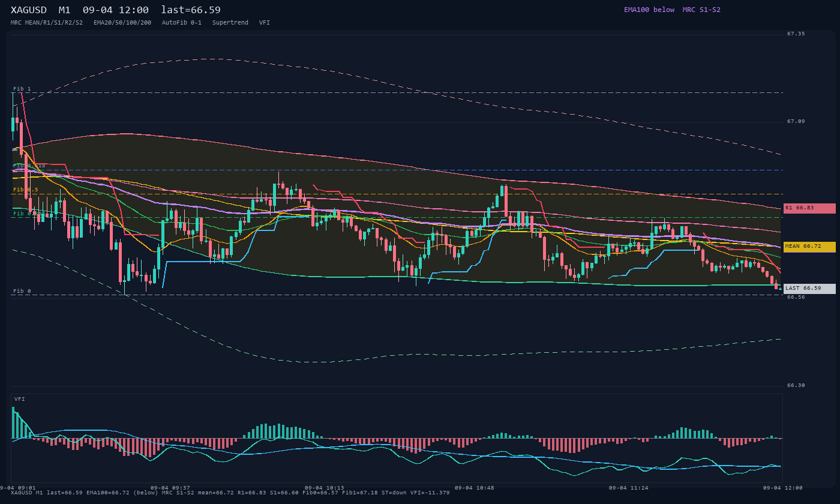Screen dimensions: 840x504
Task: Click the "09-04 10:48" time axis label
Action: point(475,488)
